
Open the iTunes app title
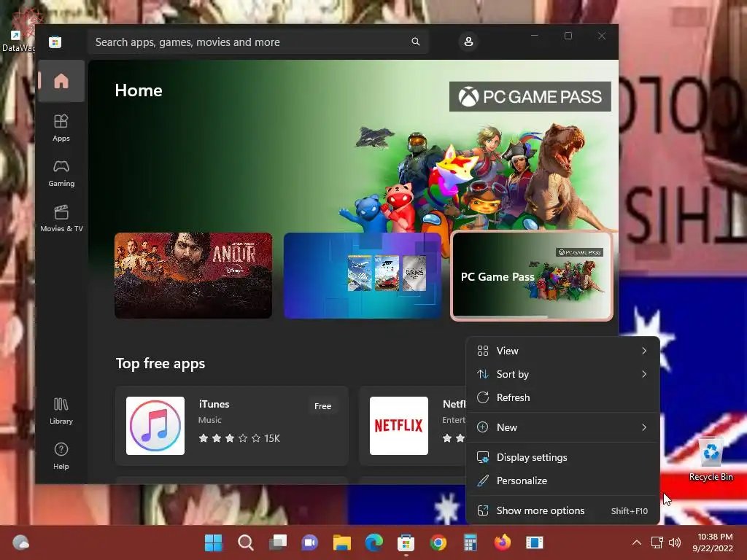(x=214, y=404)
